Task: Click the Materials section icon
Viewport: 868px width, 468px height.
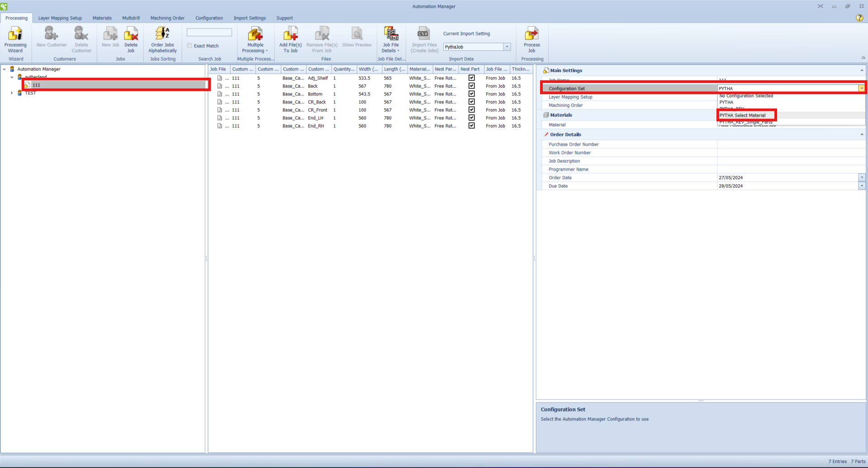Action: pyautogui.click(x=546, y=115)
